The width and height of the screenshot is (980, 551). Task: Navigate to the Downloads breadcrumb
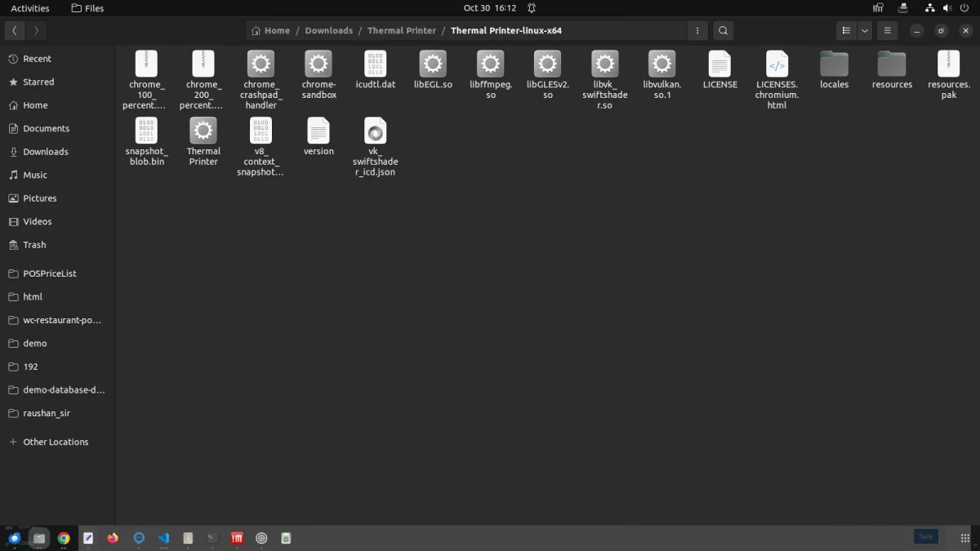328,30
